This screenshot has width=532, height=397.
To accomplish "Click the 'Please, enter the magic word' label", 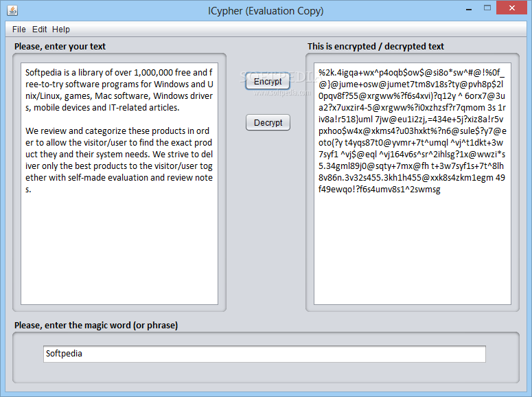I will 96,326.
